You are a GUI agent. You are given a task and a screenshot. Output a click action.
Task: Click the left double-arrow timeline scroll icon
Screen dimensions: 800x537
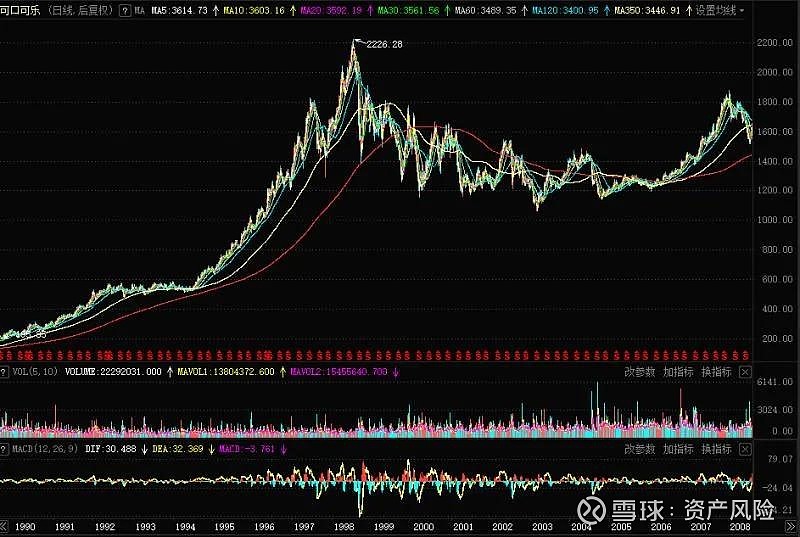(4, 526)
